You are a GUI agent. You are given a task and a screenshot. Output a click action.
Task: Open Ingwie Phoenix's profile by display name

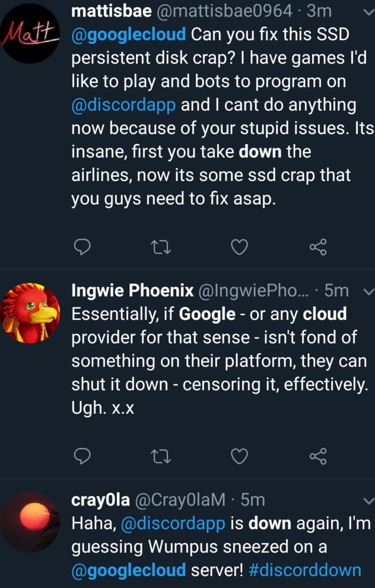click(x=132, y=290)
